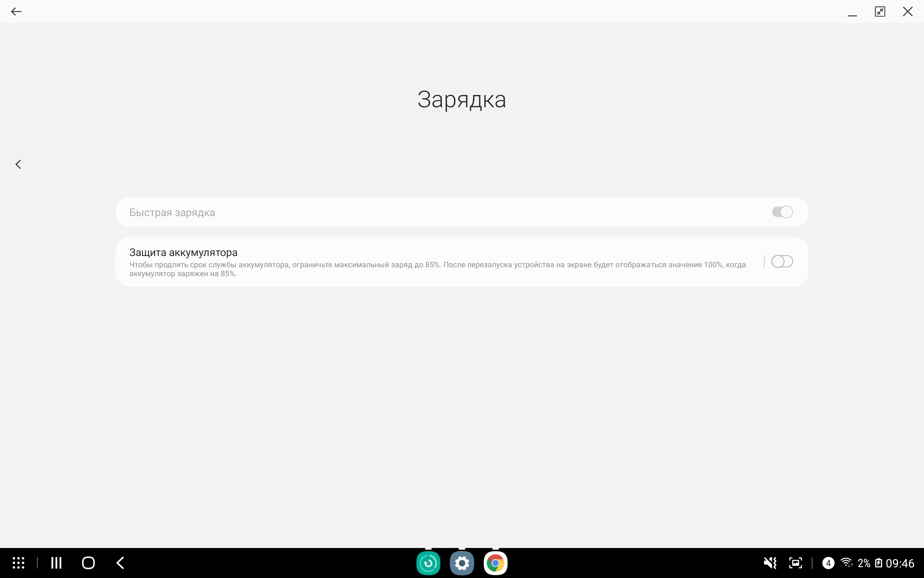
Task: Click the 09:46 clock
Action: (x=900, y=563)
